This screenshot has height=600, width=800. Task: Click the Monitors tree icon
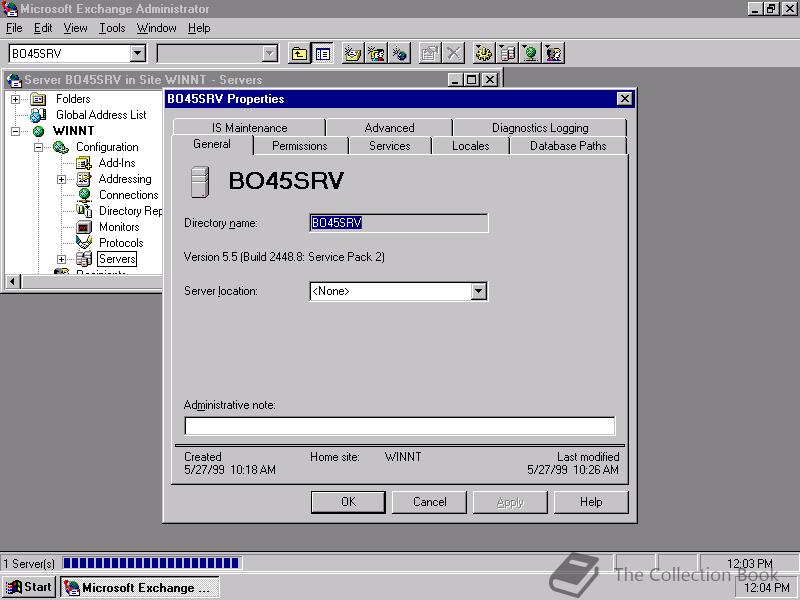point(84,227)
